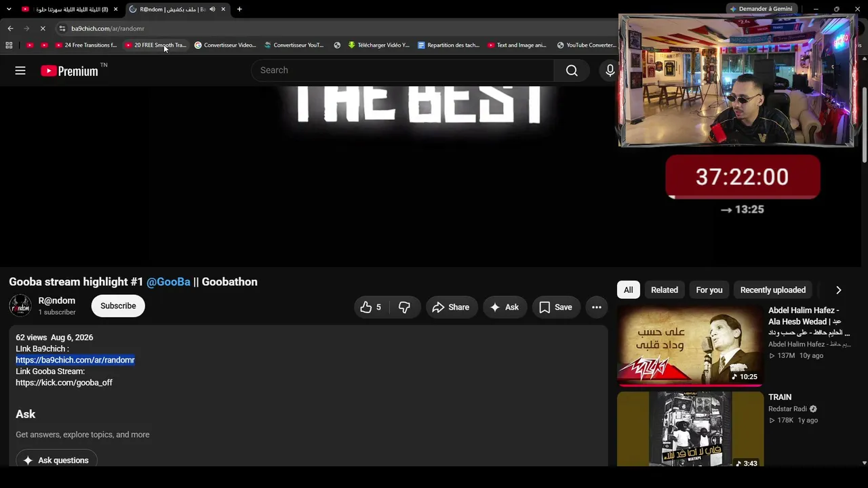Subscribe to the R@ndom channel

(x=118, y=306)
